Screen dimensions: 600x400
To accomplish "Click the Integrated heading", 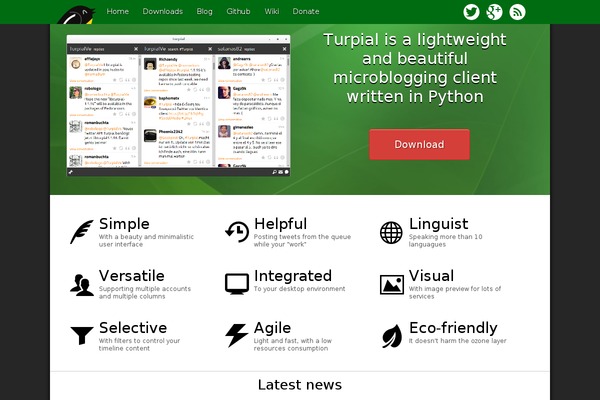I will point(293,276).
